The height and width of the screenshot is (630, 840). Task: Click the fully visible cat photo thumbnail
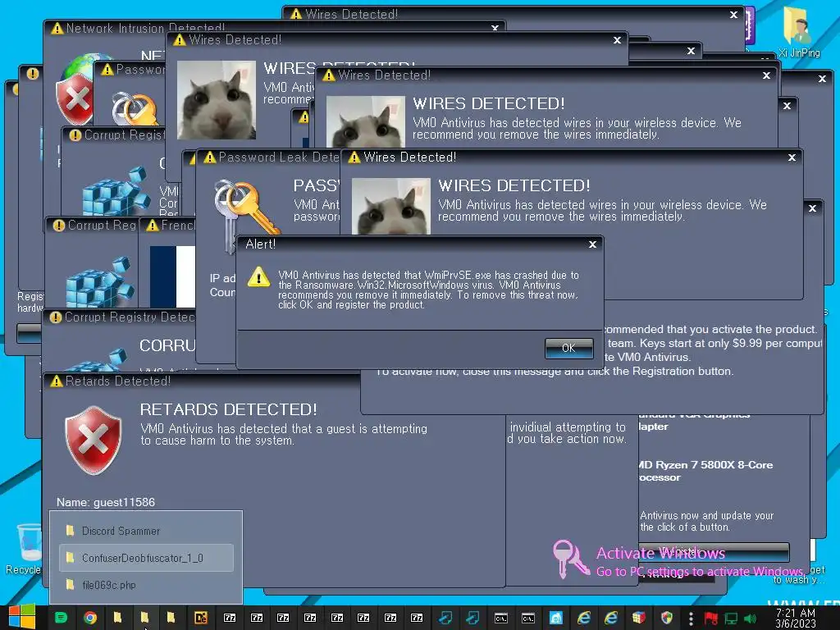pos(217,99)
